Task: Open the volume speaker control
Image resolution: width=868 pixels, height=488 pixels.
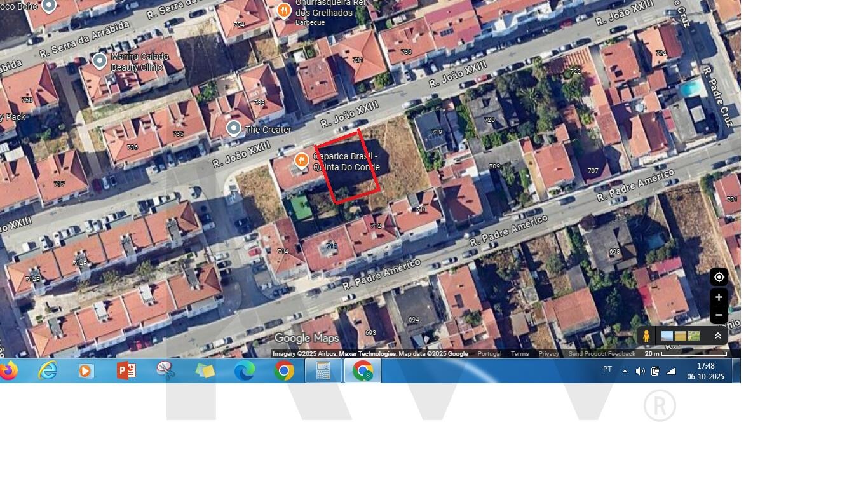Action: tap(640, 371)
